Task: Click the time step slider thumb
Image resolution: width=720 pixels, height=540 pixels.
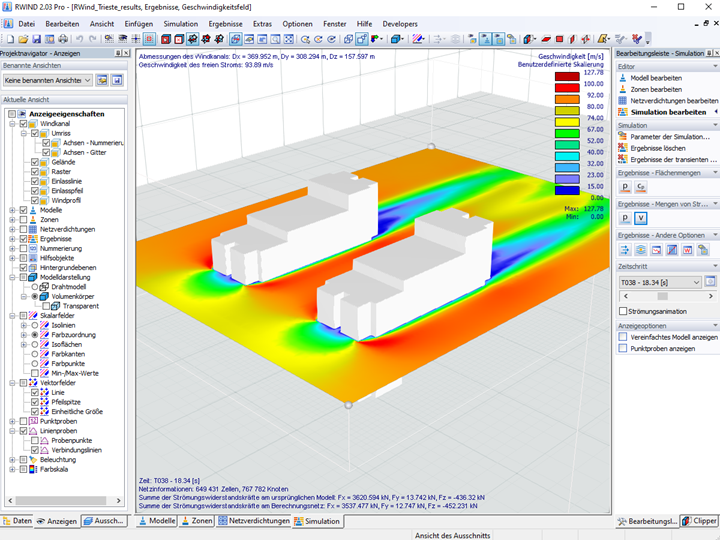Action: pos(662,296)
